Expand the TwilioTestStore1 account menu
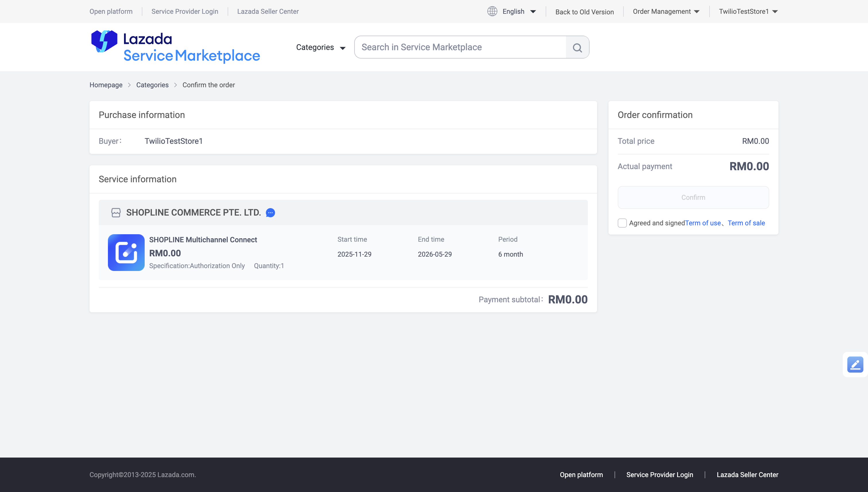The width and height of the screenshot is (868, 492). click(748, 11)
